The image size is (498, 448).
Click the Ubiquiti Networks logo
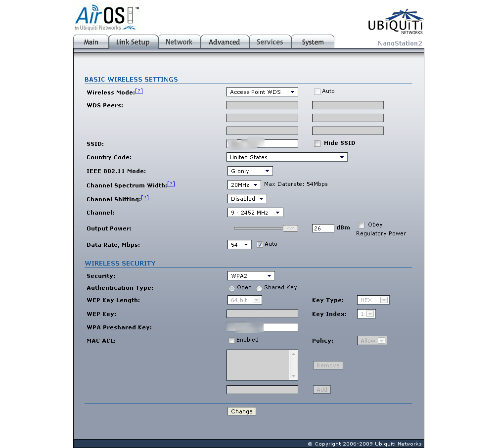click(x=396, y=22)
